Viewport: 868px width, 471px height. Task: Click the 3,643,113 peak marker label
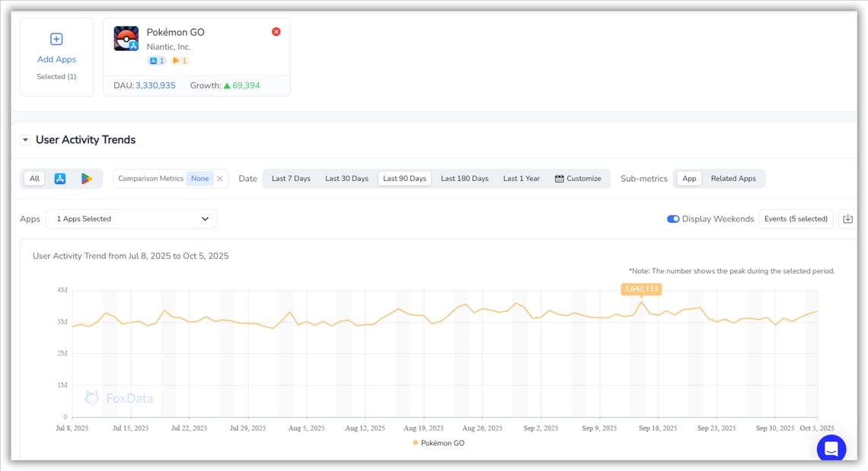[x=641, y=289]
